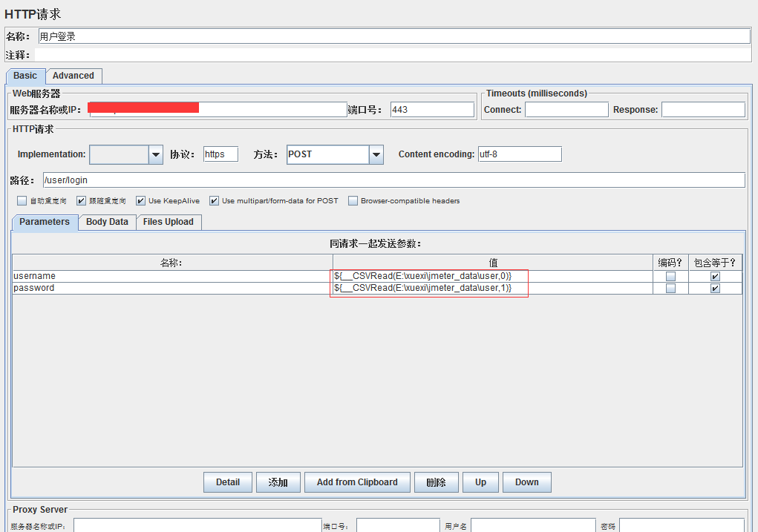
Task: Toggle 包含等于 checkbox for username row
Action: coord(715,277)
